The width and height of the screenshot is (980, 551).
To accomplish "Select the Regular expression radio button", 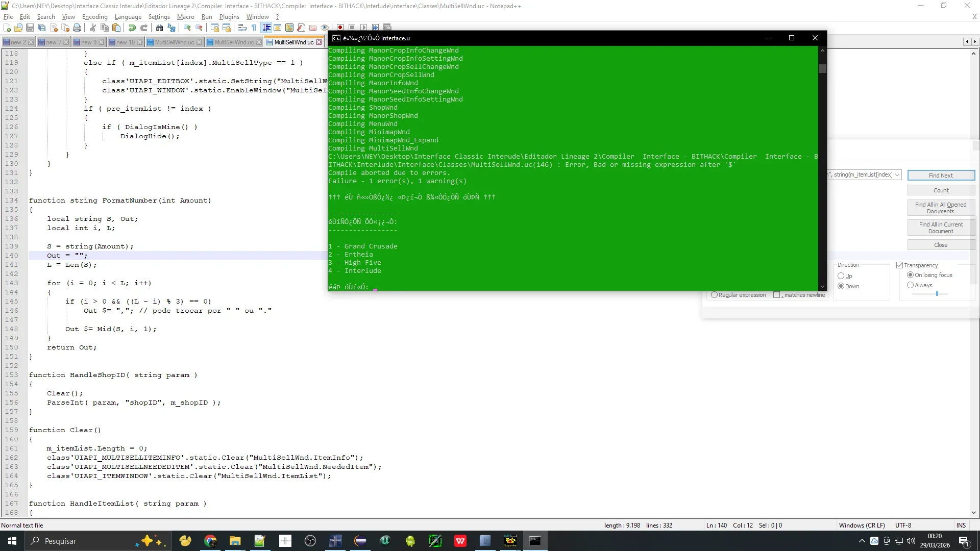I will coord(715,295).
